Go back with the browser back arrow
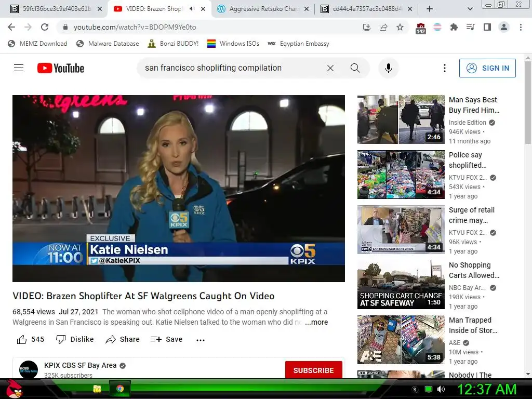Screen dimensions: 532x399 point(11,27)
